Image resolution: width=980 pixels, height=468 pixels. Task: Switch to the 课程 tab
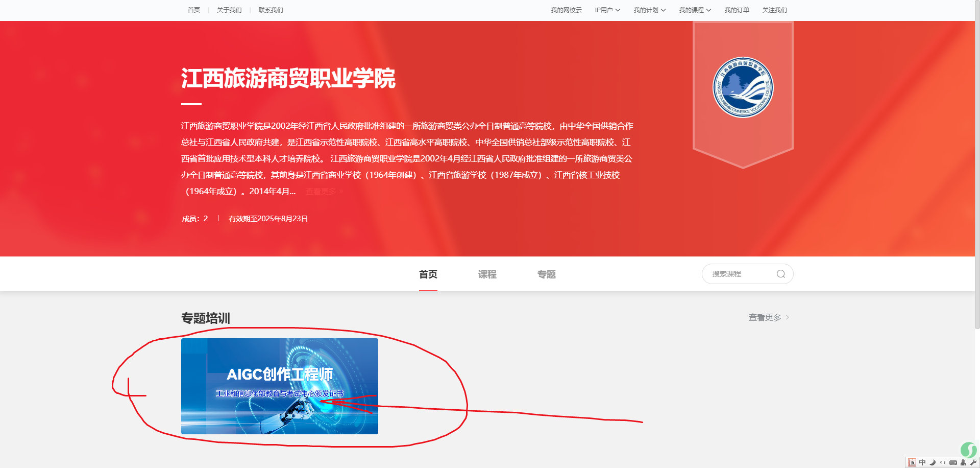[487, 274]
